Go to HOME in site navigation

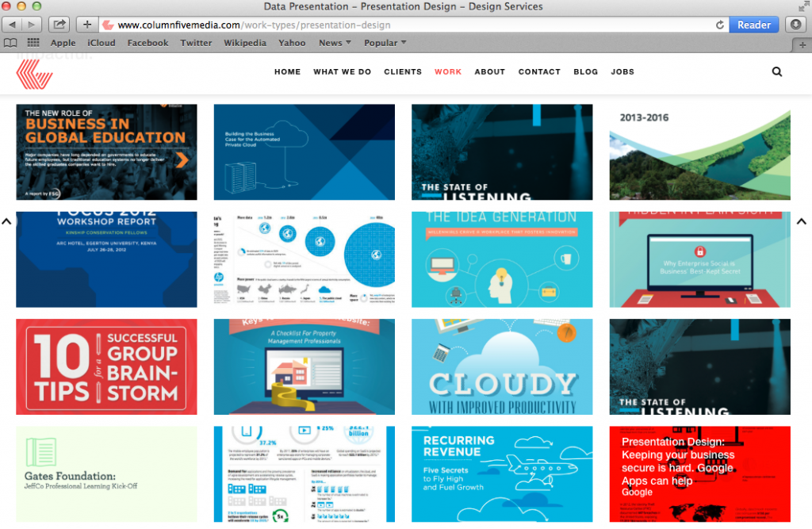click(287, 72)
